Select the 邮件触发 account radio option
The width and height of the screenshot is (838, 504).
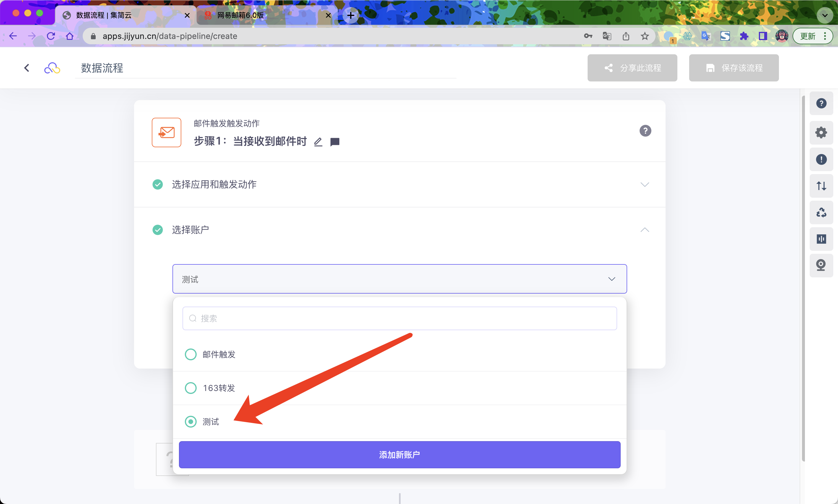(x=191, y=354)
